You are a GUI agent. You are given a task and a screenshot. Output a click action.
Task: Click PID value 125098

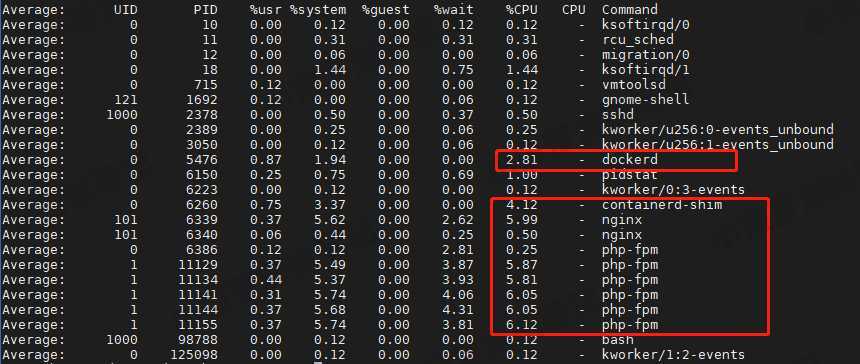click(x=194, y=355)
